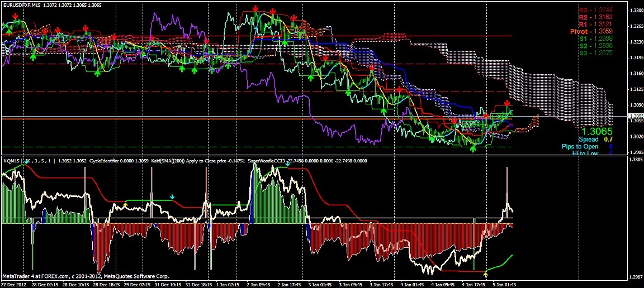The image size is (644, 288).
Task: Click the Pips to Open label
Action: point(580,146)
